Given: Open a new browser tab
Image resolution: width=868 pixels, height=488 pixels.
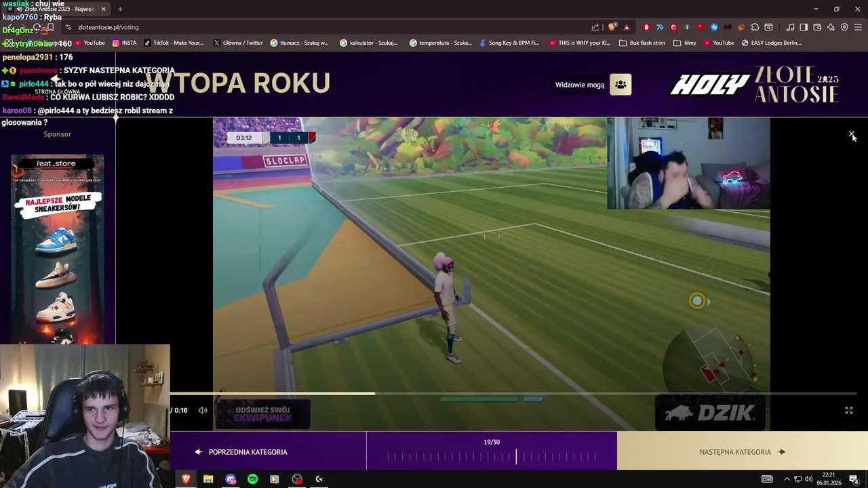Looking at the screenshot, I should [120, 9].
